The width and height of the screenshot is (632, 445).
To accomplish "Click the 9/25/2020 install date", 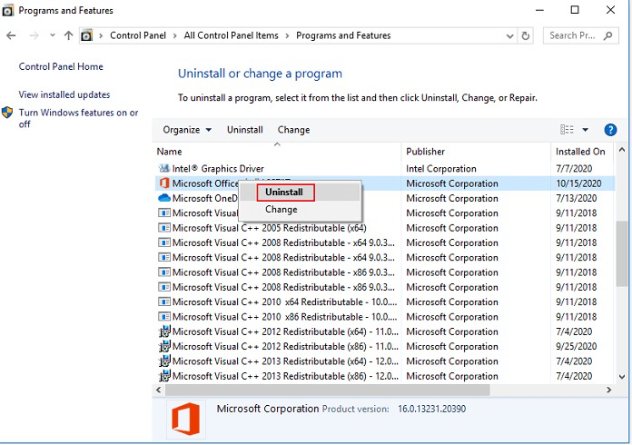I will [x=576, y=347].
